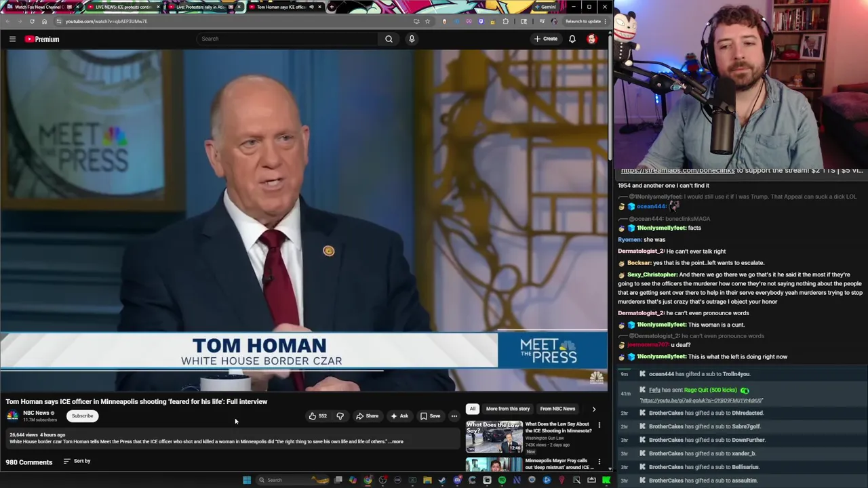Viewport: 868px width, 488px height.
Task: Select 'More from this story' chip
Action: [507, 409]
